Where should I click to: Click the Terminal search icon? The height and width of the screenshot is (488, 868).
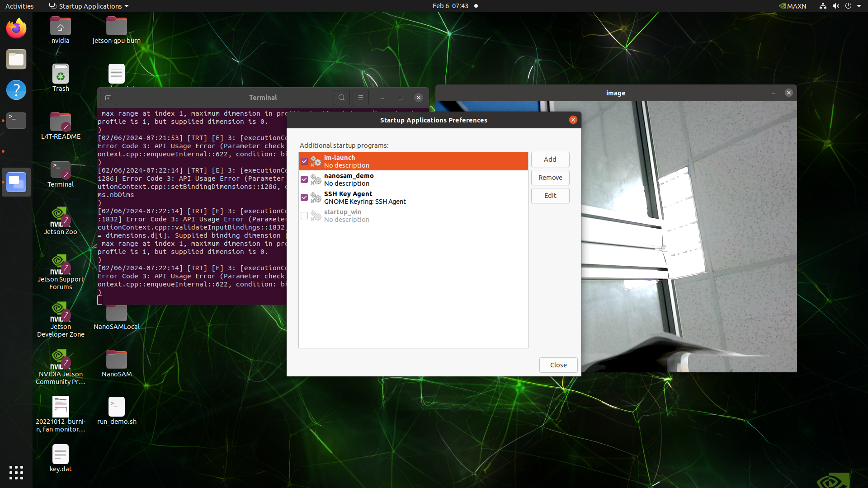(x=342, y=98)
